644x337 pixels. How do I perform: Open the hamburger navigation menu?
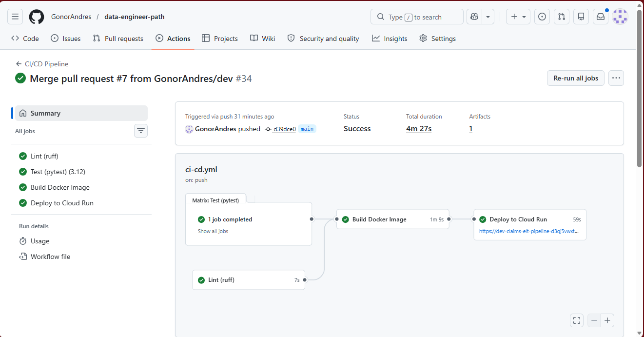coord(15,17)
